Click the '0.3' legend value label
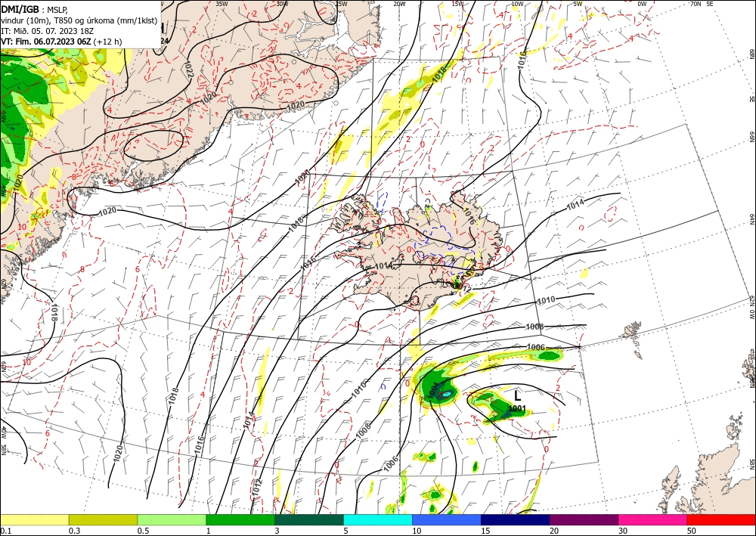This screenshot has height=536, width=756. 74,531
